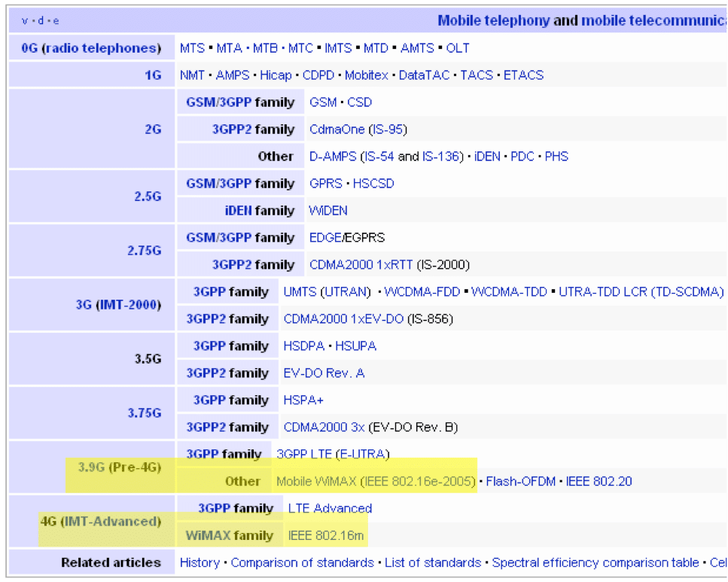Image resolution: width=728 pixels, height=582 pixels.
Task: Open the PHS link
Action: point(556,156)
